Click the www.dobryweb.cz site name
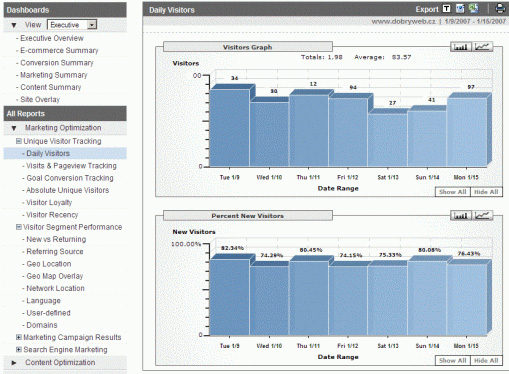509x374 pixels. 403,22
